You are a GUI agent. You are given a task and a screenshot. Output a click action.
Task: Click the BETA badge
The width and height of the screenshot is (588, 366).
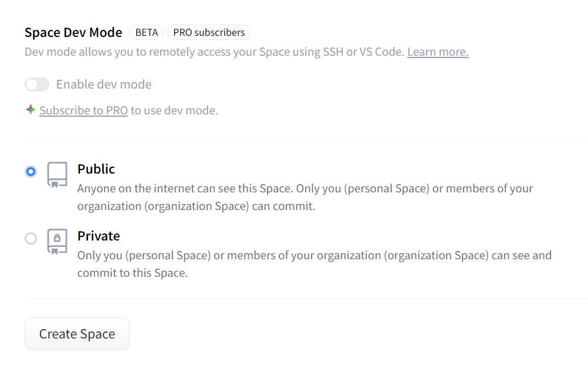point(146,32)
